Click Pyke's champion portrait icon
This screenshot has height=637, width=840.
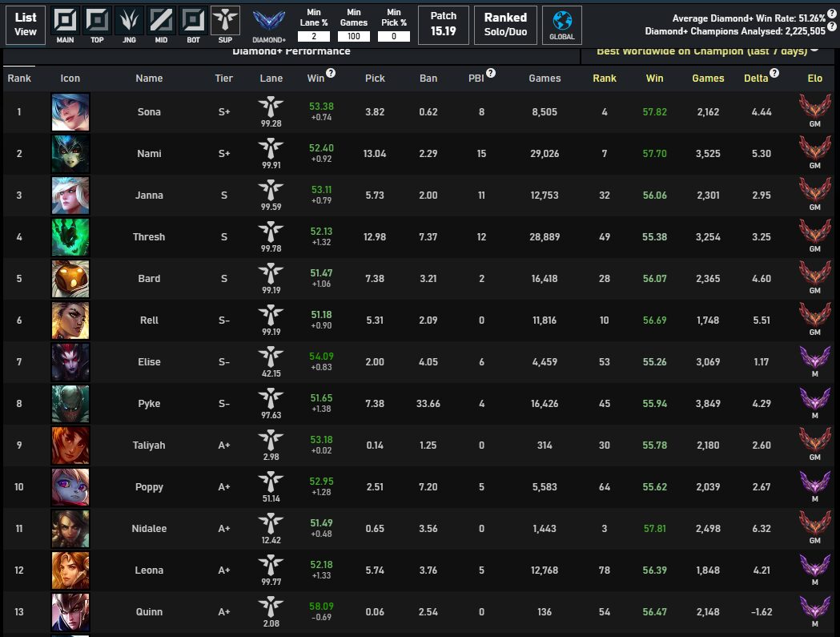(70, 404)
